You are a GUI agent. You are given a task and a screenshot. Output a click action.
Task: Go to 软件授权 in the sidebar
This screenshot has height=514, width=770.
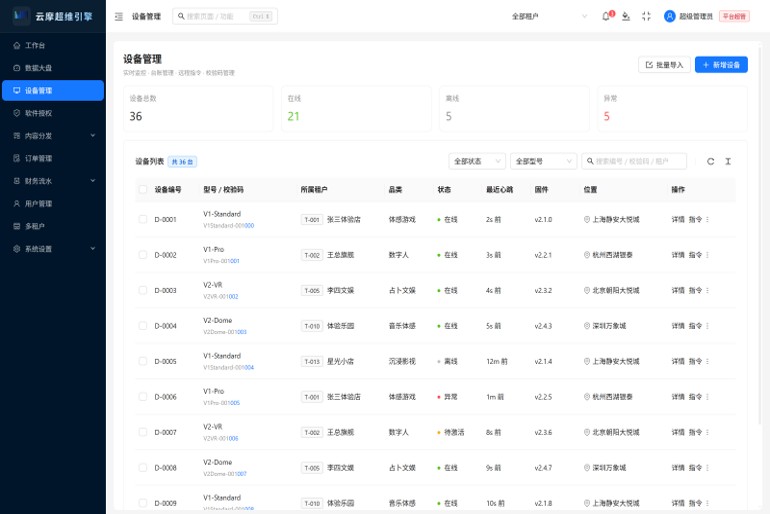coord(53,113)
